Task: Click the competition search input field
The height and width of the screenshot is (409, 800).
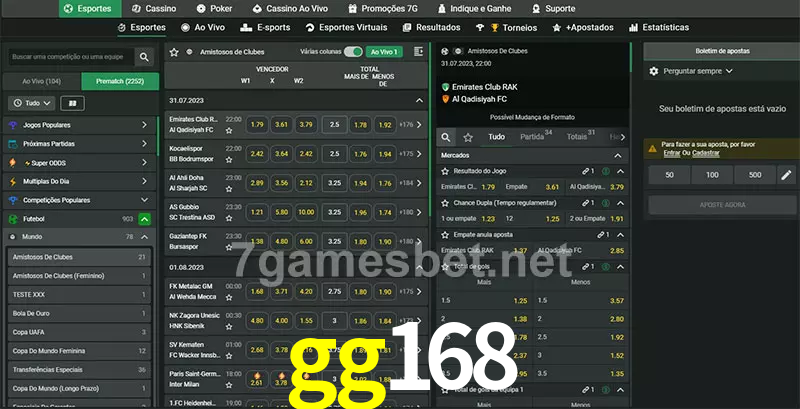Action: point(71,57)
